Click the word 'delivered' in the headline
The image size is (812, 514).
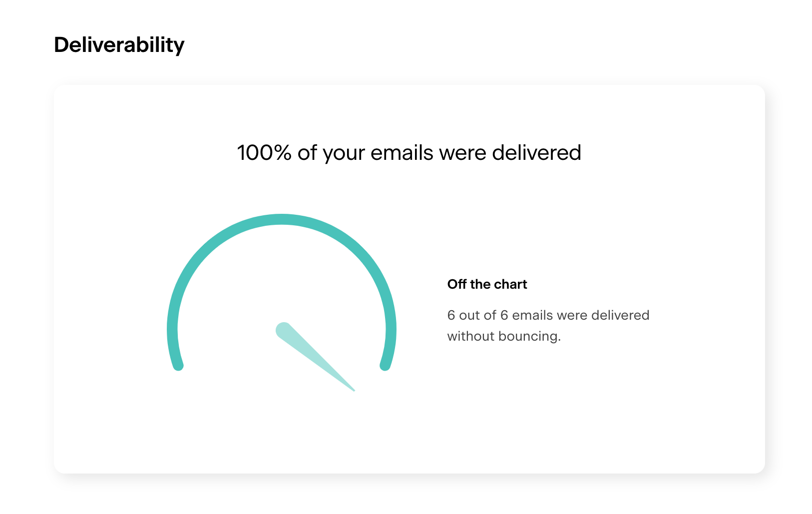pos(536,153)
